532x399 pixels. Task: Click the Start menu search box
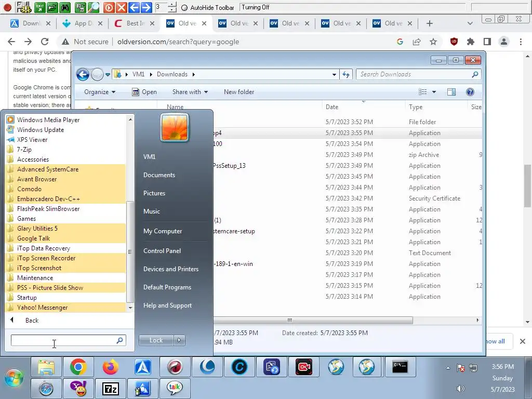pos(68,340)
